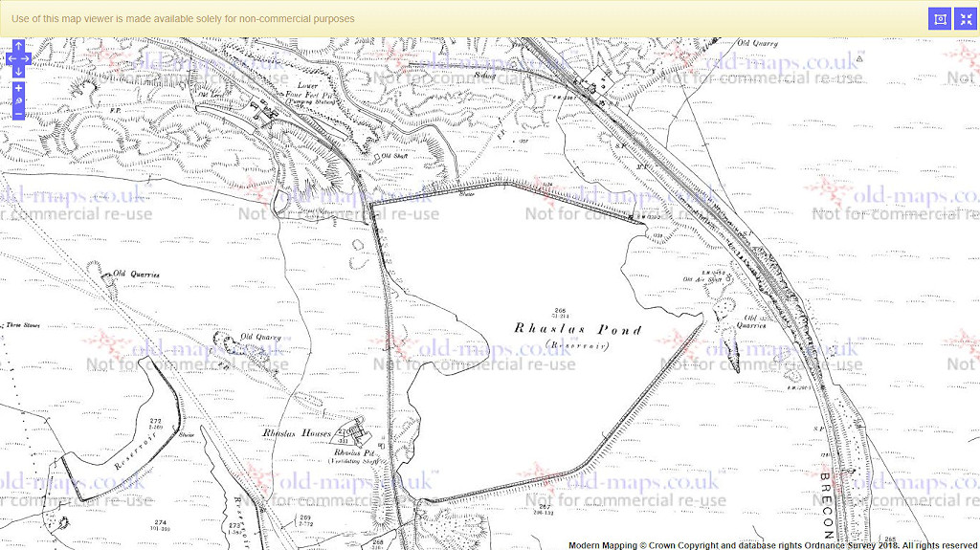Click the non-commercial use notice text
Image resolution: width=980 pixels, height=550 pixels.
[x=183, y=19]
